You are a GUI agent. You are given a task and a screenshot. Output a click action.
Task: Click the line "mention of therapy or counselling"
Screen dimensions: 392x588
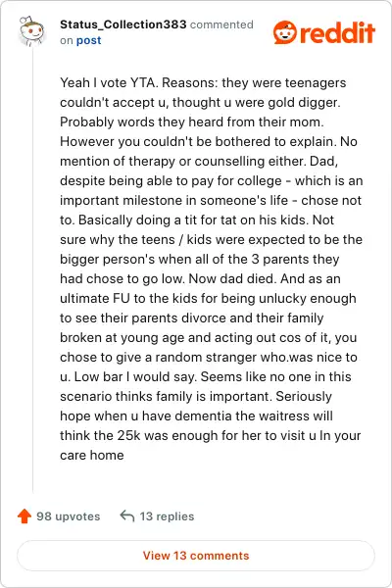pyautogui.click(x=199, y=161)
